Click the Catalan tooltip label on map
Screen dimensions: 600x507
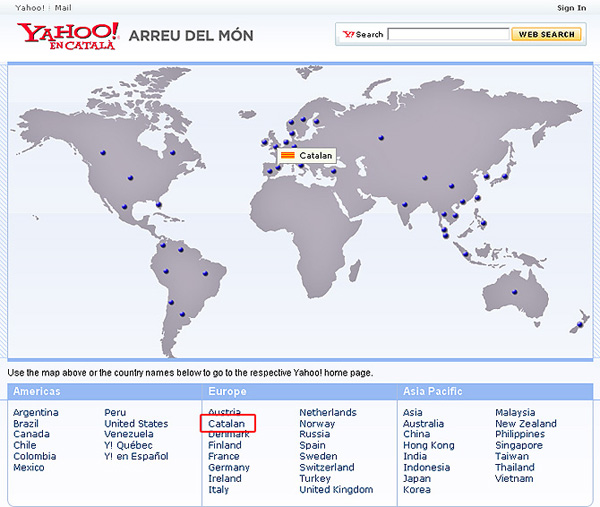pos(316,155)
